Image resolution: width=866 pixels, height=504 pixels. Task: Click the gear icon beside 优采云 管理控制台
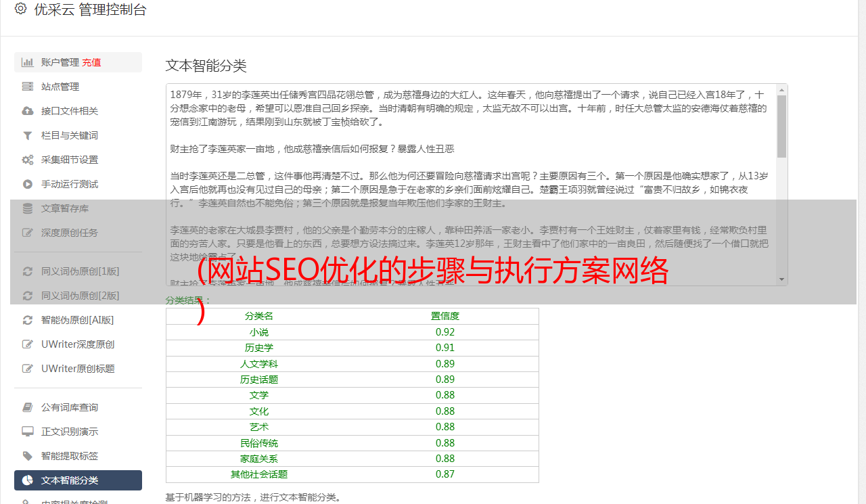pyautogui.click(x=20, y=9)
